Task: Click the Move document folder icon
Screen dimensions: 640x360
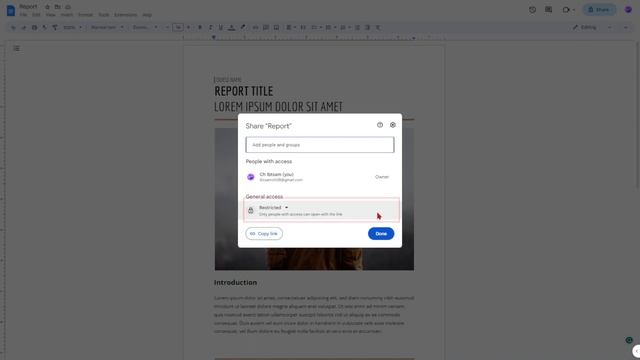Action: [x=58, y=7]
